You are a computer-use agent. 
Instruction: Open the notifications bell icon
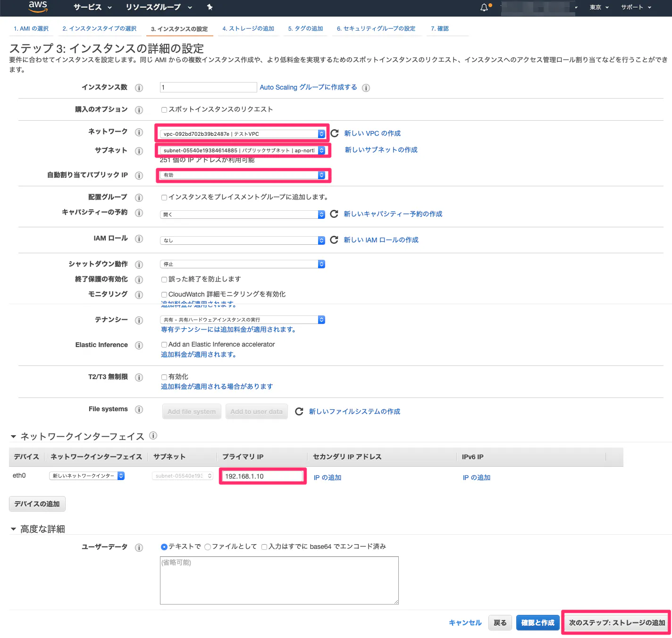pyautogui.click(x=484, y=7)
